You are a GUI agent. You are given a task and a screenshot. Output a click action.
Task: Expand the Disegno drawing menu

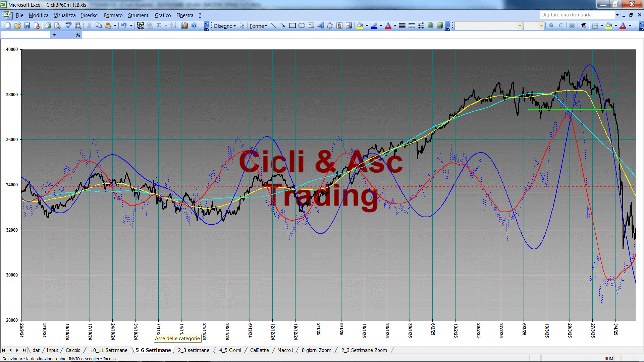tap(225, 26)
